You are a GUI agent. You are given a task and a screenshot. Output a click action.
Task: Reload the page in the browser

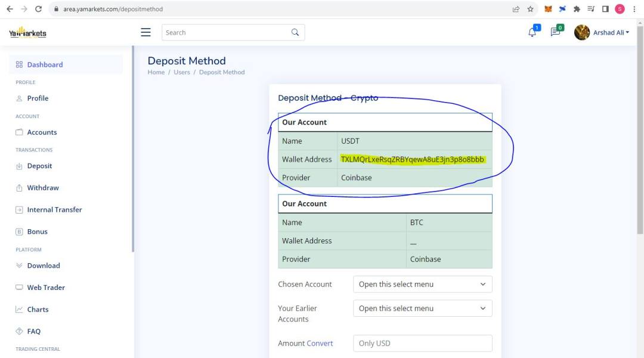tap(39, 9)
